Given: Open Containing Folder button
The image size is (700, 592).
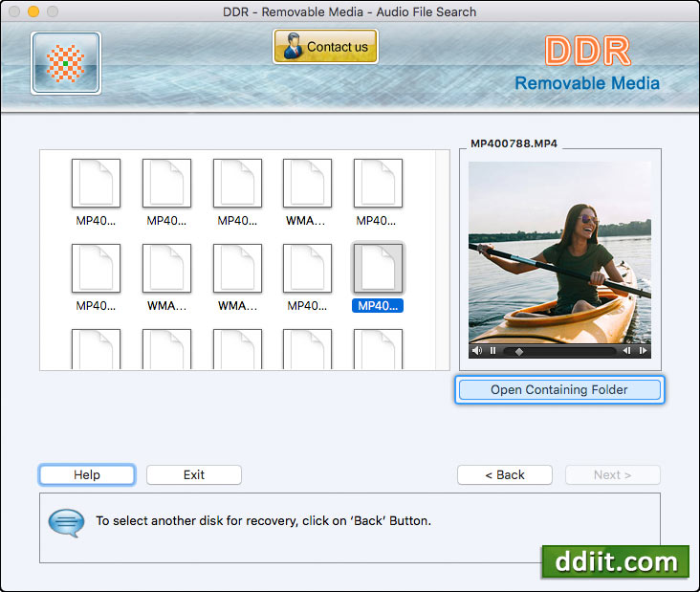Looking at the screenshot, I should (559, 390).
